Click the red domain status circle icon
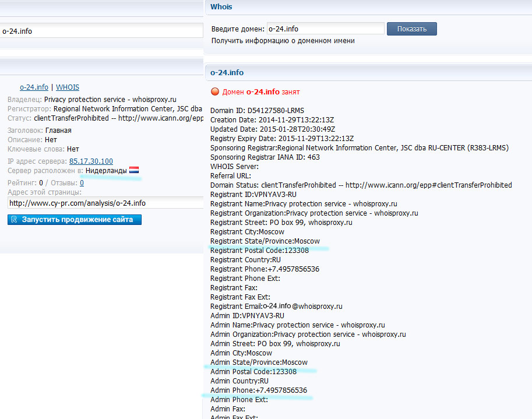This screenshot has height=419, width=532. (x=214, y=91)
